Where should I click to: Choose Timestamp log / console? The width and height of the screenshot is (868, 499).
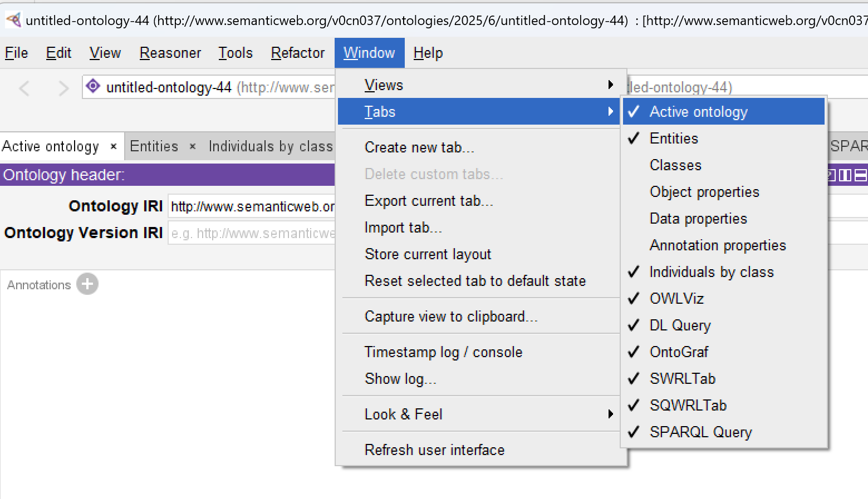click(x=479, y=352)
